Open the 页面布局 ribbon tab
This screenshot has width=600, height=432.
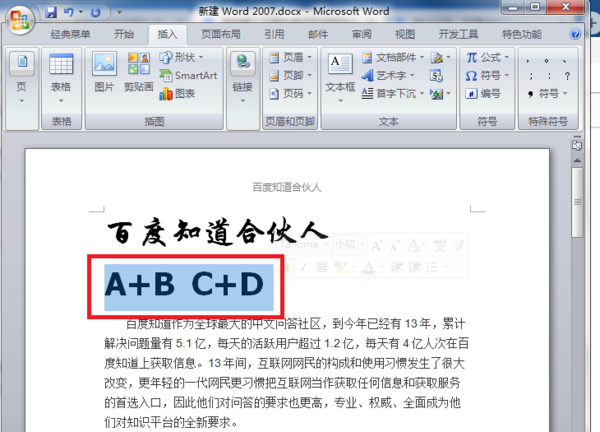[x=221, y=35]
